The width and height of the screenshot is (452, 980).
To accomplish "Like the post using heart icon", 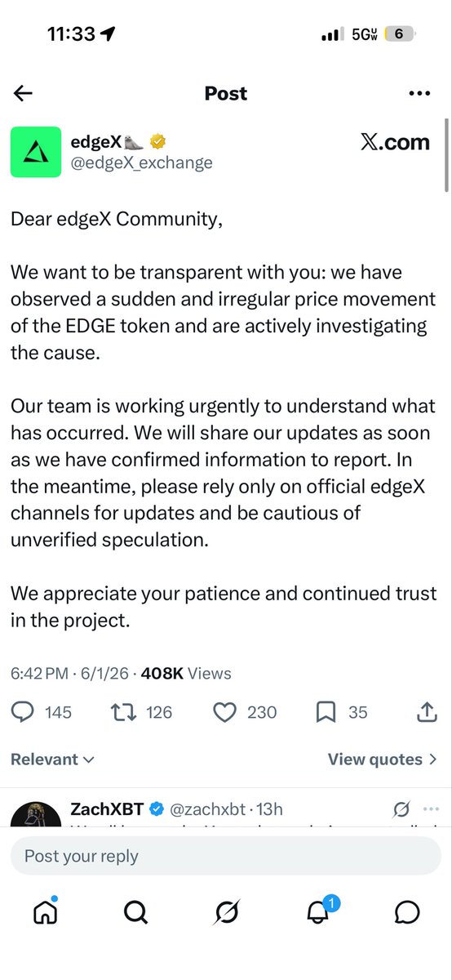I will pos(224,713).
